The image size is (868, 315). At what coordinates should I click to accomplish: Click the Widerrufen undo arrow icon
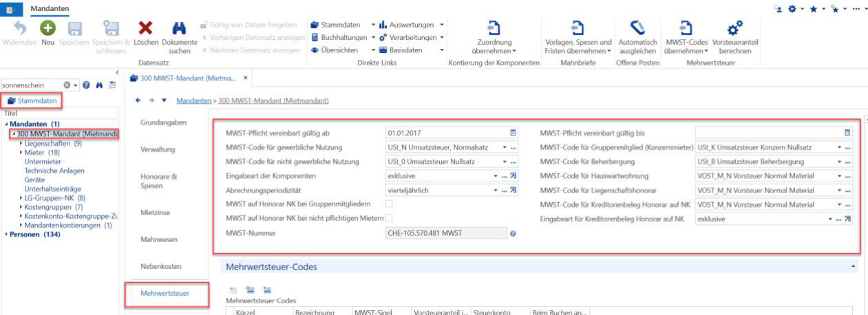(x=19, y=28)
